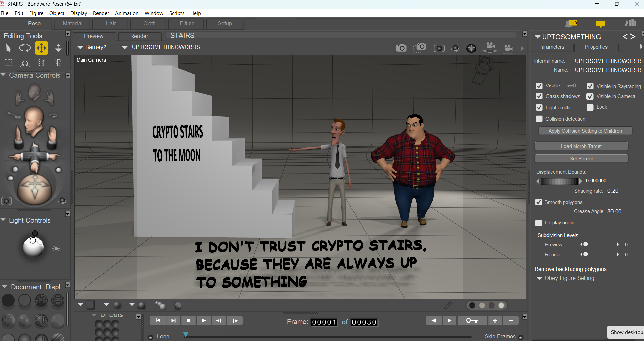Click the Stop animation button
644x341 pixels.
189,321
